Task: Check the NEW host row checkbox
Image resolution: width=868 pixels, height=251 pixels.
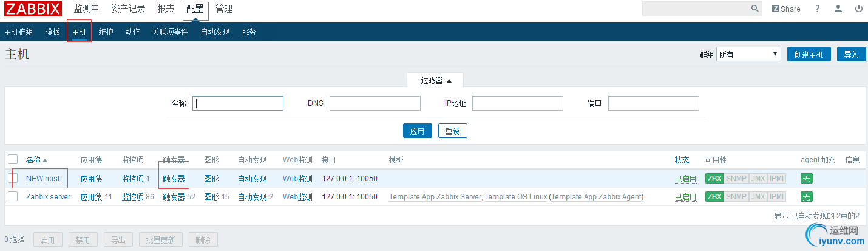Action: [13, 178]
